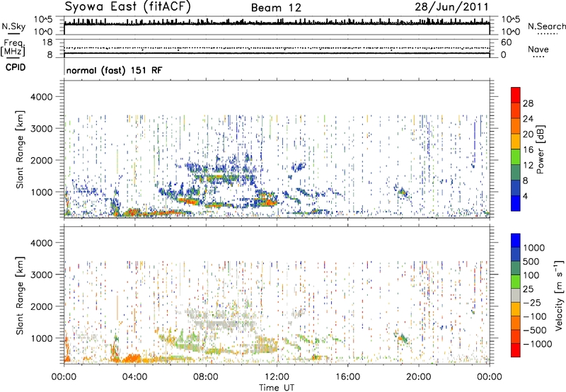Click the '16:00' time axis tick label
Viewport: 566px width, 392px height.
[347, 377]
